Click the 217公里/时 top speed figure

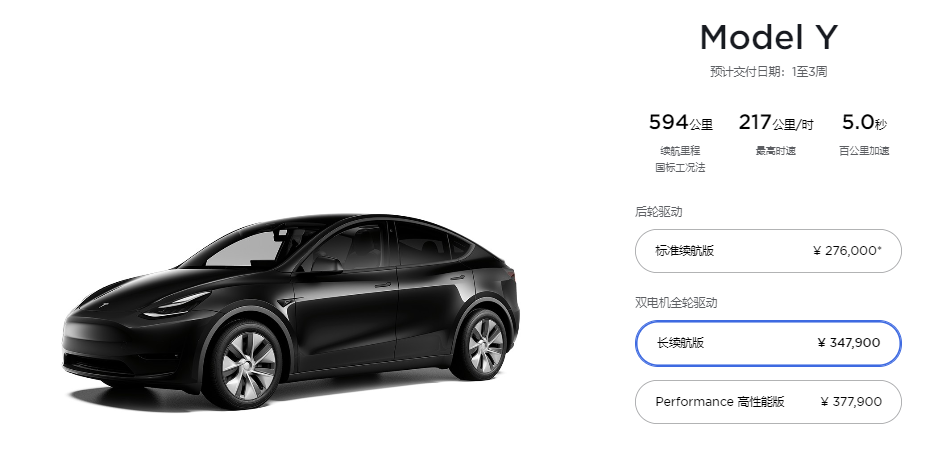point(776,123)
